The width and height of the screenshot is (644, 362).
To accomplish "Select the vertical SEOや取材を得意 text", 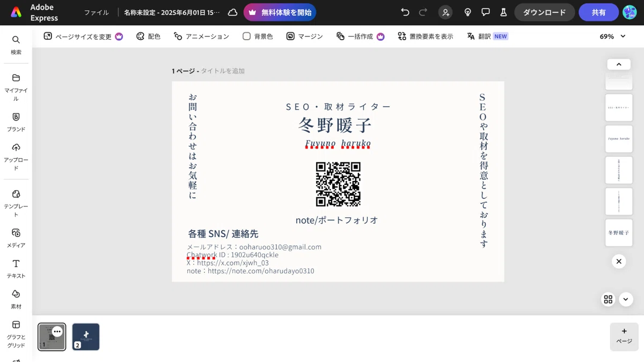I will [484, 171].
